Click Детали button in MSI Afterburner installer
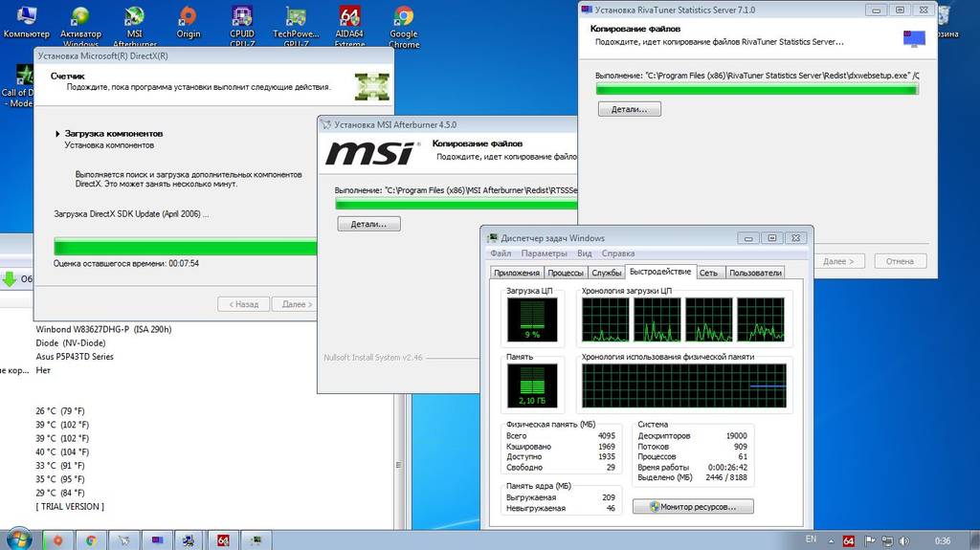This screenshot has width=980, height=550. [368, 224]
